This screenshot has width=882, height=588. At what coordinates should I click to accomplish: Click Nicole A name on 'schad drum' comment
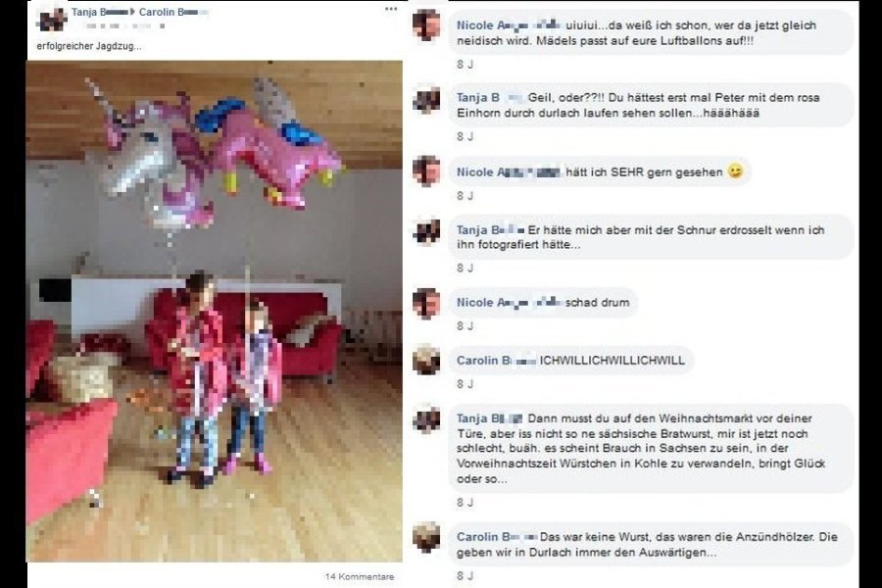(x=509, y=302)
